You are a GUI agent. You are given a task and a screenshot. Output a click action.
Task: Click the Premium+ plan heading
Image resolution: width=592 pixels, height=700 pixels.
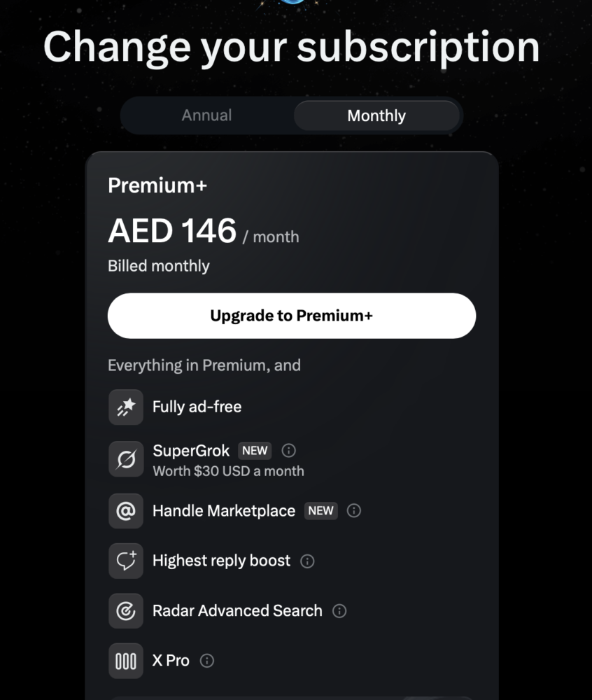157,185
